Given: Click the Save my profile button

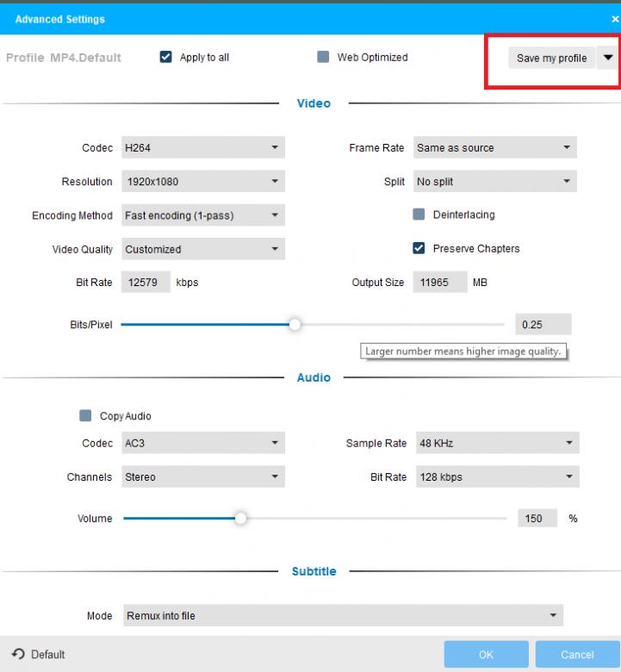Looking at the screenshot, I should click(551, 58).
